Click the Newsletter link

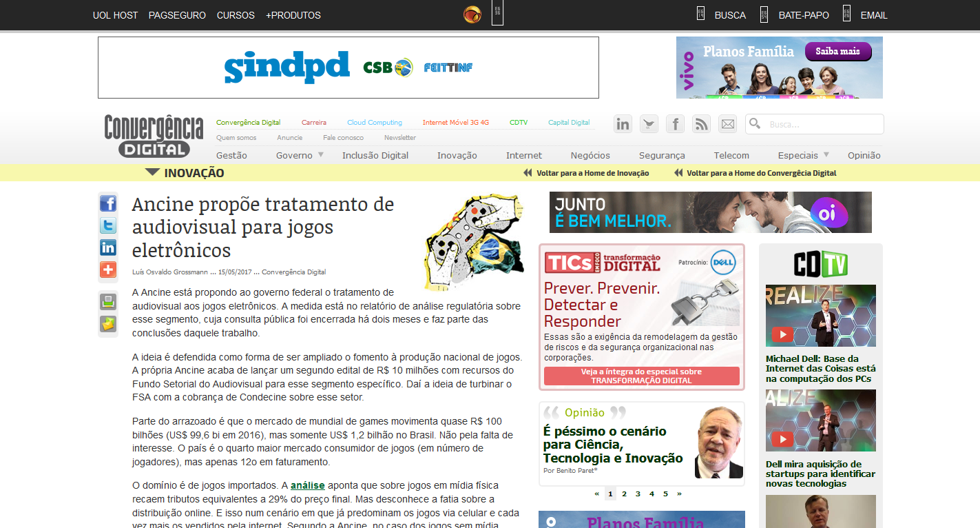pos(400,138)
